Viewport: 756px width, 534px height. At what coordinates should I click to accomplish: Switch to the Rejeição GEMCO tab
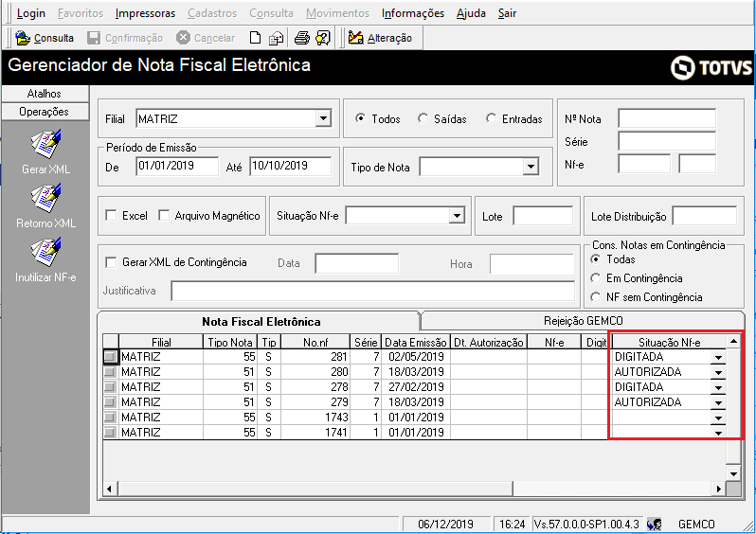[583, 321]
